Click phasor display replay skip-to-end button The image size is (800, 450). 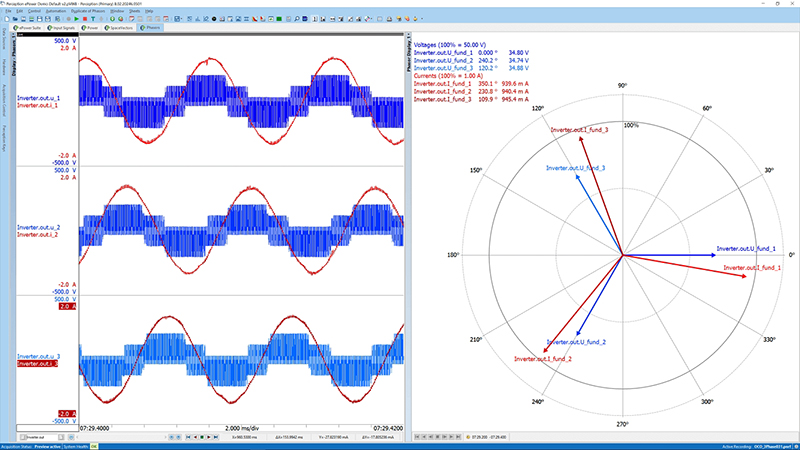point(458,437)
